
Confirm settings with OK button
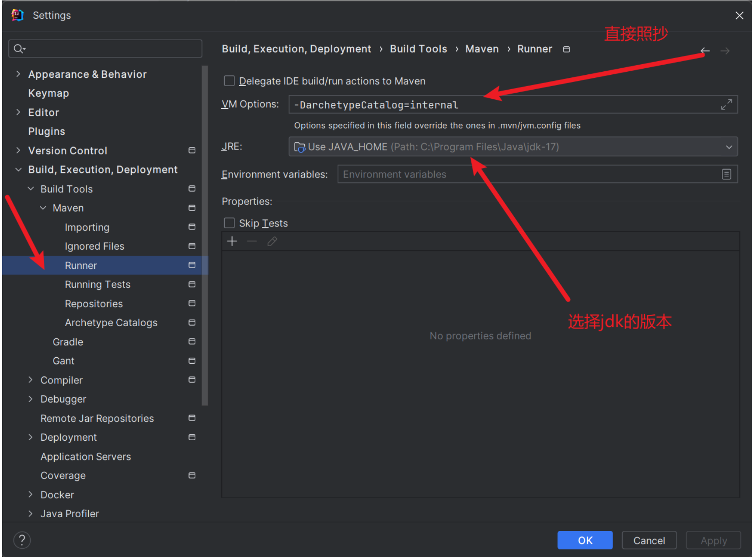pos(585,540)
